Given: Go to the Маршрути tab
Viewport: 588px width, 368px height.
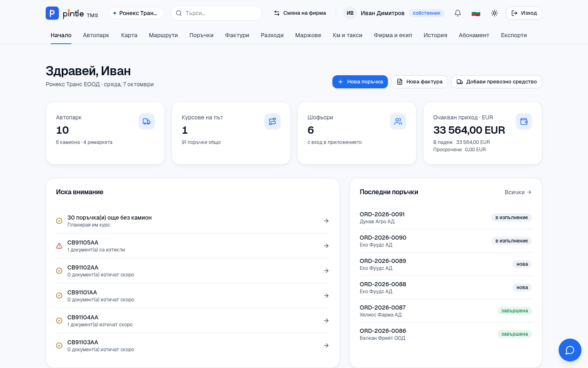Looking at the screenshot, I should [x=163, y=35].
